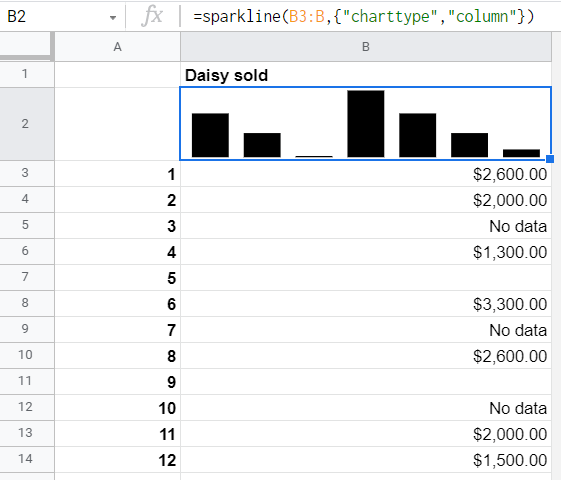Click the select-all corner box
Image resolution: width=561 pixels, height=480 pixels.
pyautogui.click(x=26, y=45)
